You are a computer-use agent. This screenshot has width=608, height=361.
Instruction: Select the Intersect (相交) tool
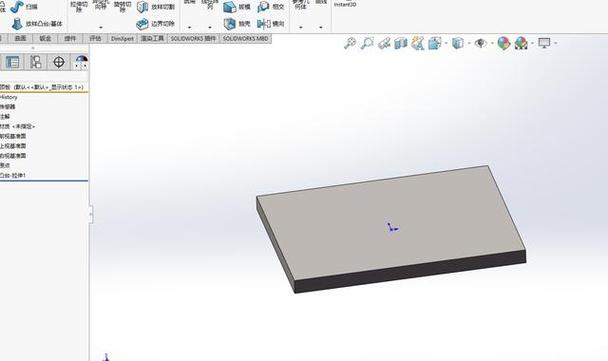pyautogui.click(x=271, y=7)
